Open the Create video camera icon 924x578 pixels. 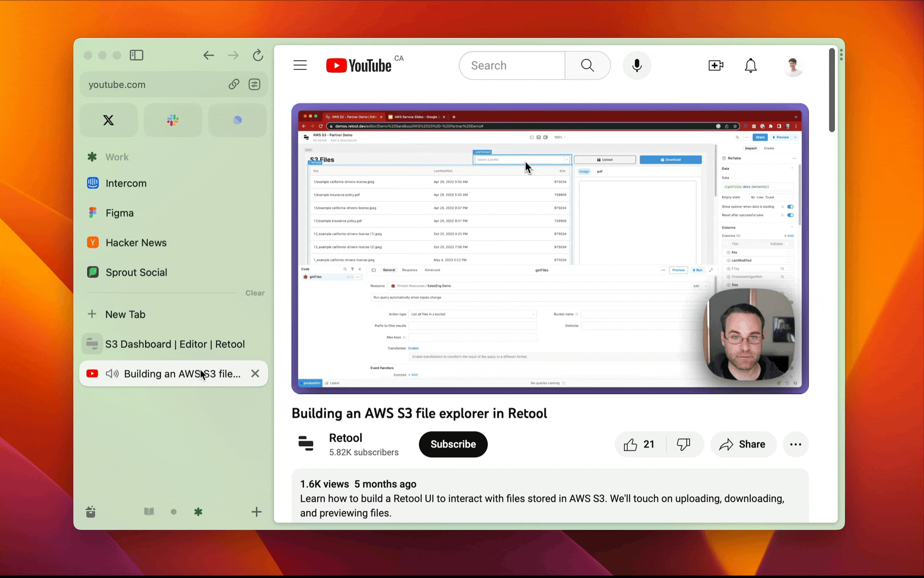716,66
